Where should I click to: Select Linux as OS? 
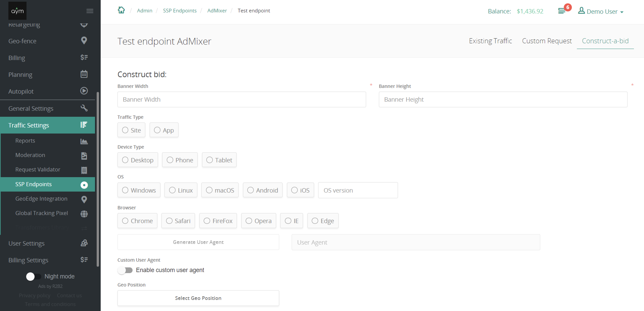181,190
